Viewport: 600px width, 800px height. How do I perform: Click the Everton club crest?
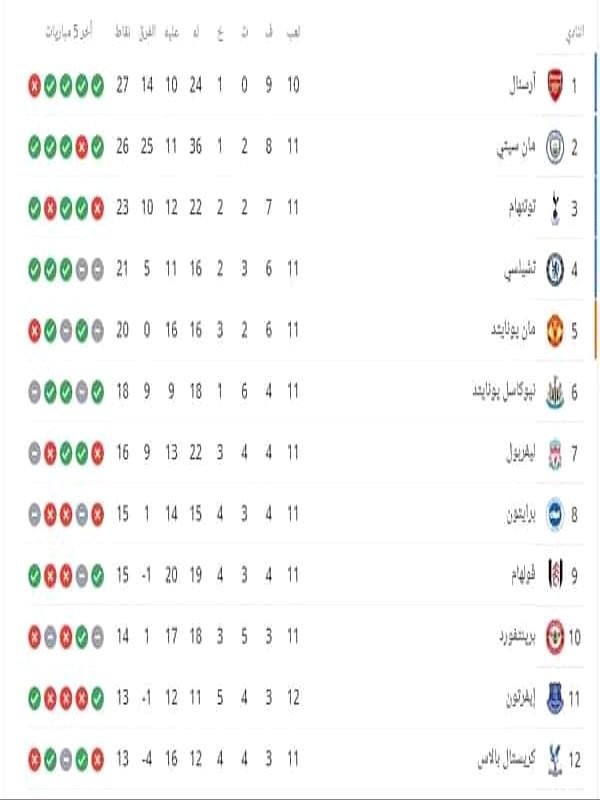[x=555, y=698]
